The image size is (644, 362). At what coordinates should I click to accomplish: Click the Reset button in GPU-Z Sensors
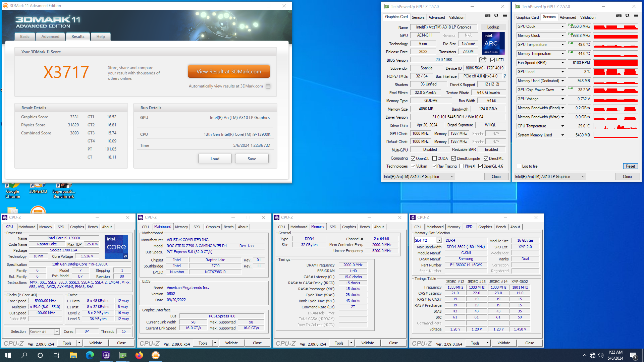(x=630, y=166)
